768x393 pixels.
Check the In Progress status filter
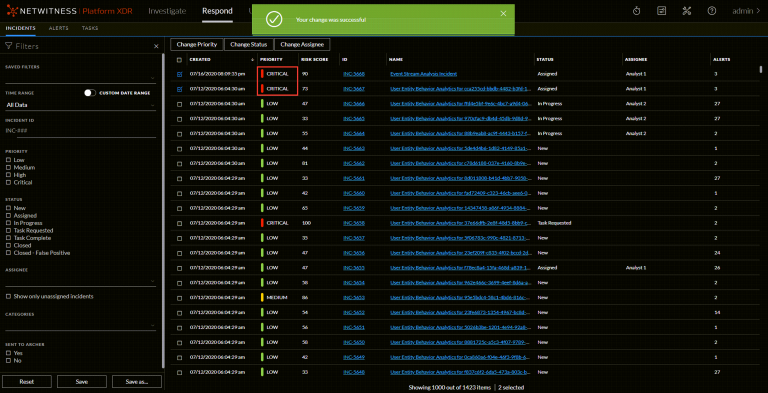[x=8, y=223]
